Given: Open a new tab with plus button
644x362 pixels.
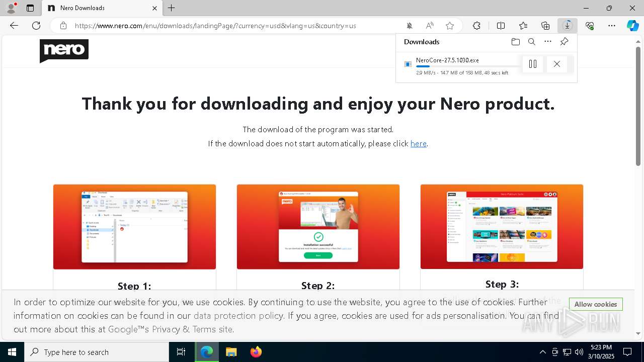Looking at the screenshot, I should point(172,8).
